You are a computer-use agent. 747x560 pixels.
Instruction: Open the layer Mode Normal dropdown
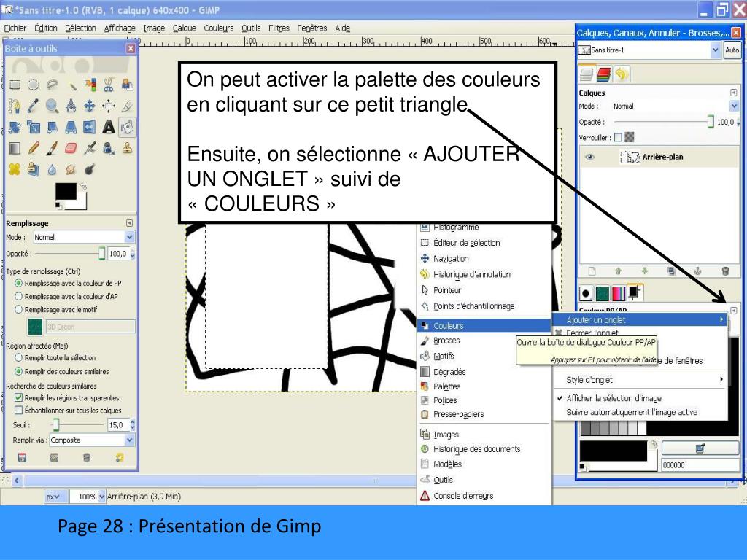click(x=675, y=106)
